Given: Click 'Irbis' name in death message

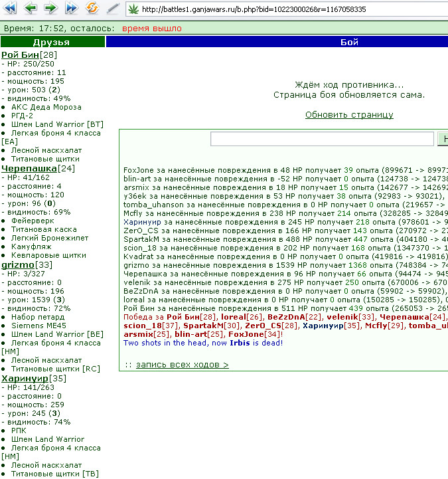Looking at the screenshot, I should pyautogui.click(x=240, y=343).
